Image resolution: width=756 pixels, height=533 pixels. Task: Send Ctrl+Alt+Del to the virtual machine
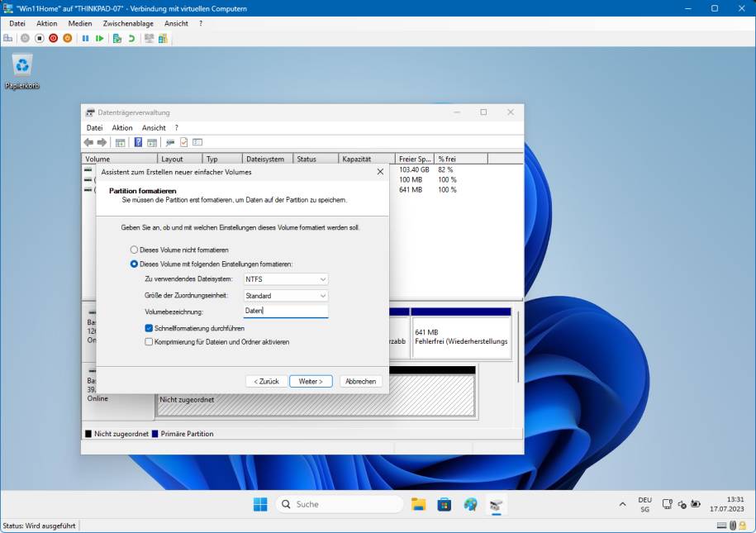(7, 37)
